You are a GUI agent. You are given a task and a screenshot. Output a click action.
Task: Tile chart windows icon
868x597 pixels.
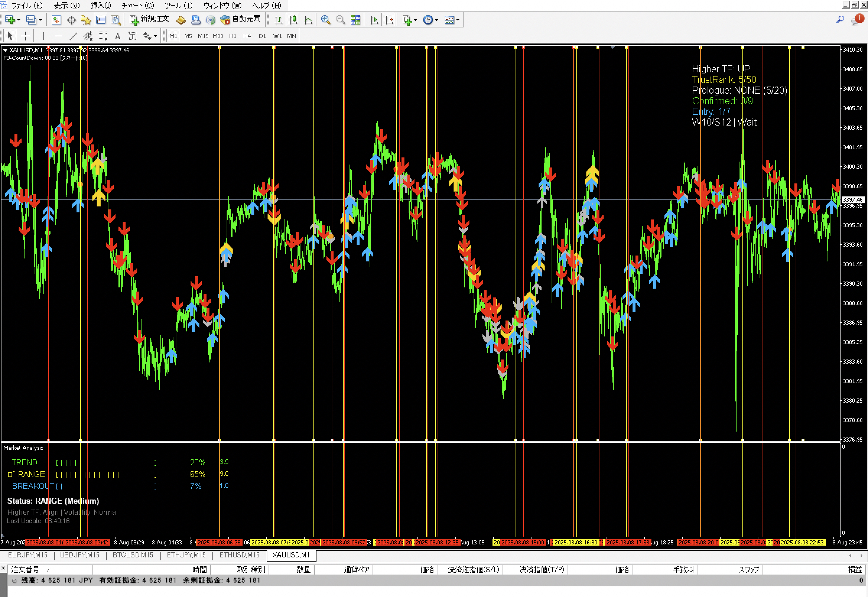pyautogui.click(x=355, y=20)
